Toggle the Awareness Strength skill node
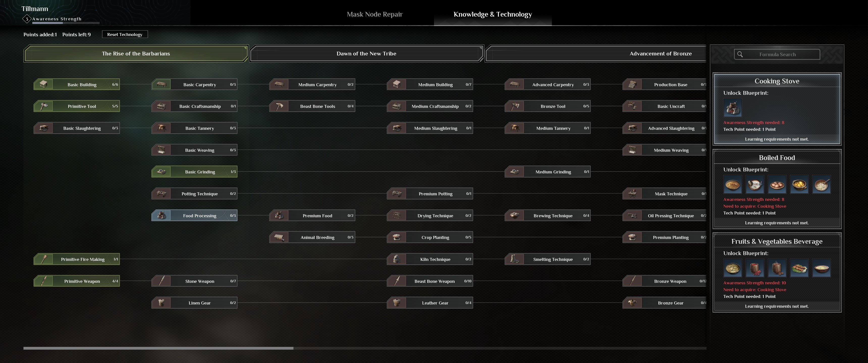This screenshot has height=363, width=868. [x=26, y=19]
